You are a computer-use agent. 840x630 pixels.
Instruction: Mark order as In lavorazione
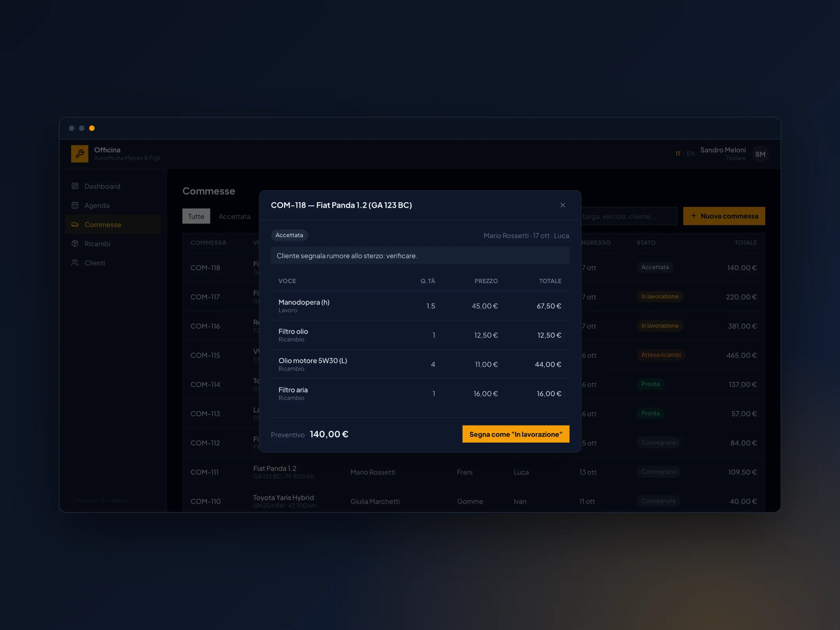(516, 434)
